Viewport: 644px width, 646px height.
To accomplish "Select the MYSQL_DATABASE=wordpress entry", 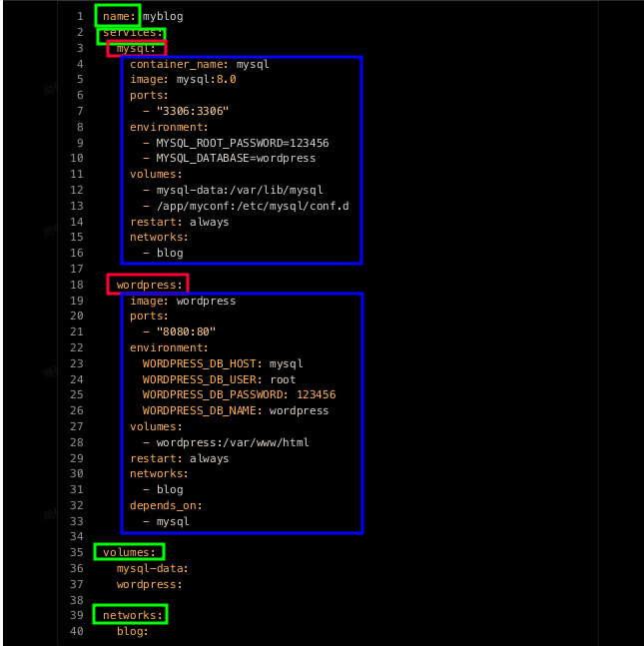I will [x=236, y=158].
